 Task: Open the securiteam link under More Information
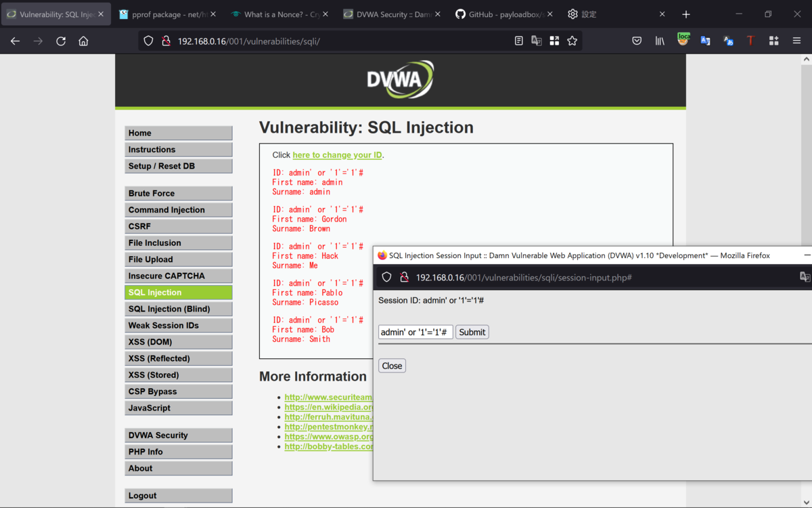point(328,398)
